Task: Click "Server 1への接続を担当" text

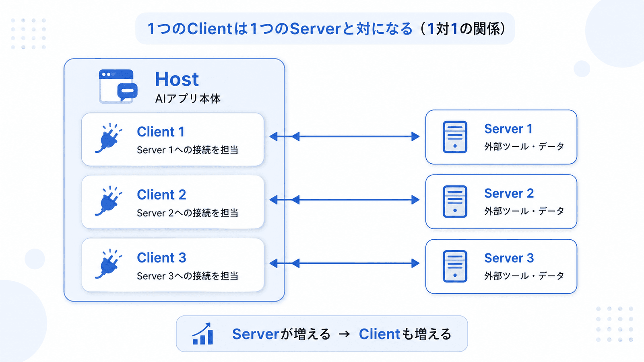Action: [188, 150]
